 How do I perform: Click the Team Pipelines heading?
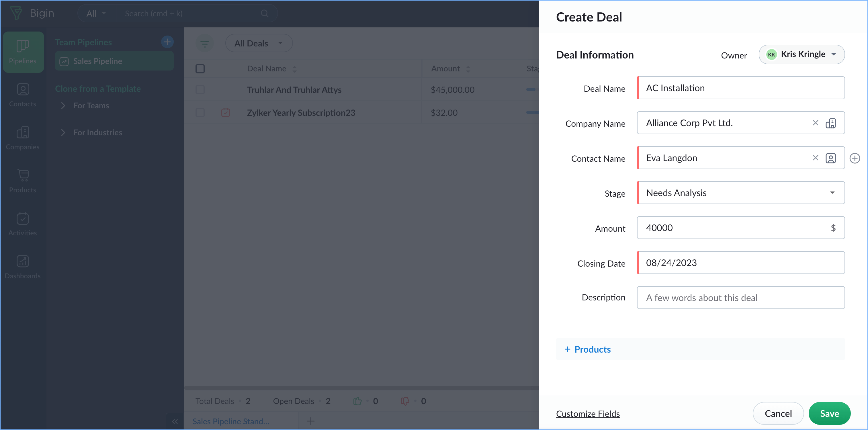coord(83,42)
